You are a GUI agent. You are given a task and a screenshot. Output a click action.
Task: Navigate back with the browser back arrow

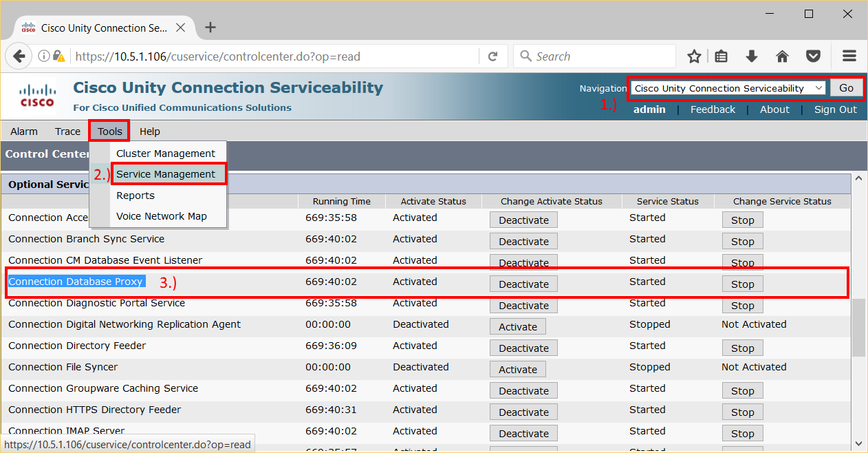click(x=19, y=56)
